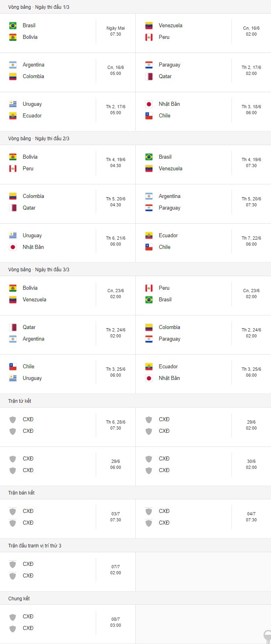Select the quarter-final match on Th 6, 28/6
Image resolution: width=271 pixels, height=644 pixels.
point(68,427)
